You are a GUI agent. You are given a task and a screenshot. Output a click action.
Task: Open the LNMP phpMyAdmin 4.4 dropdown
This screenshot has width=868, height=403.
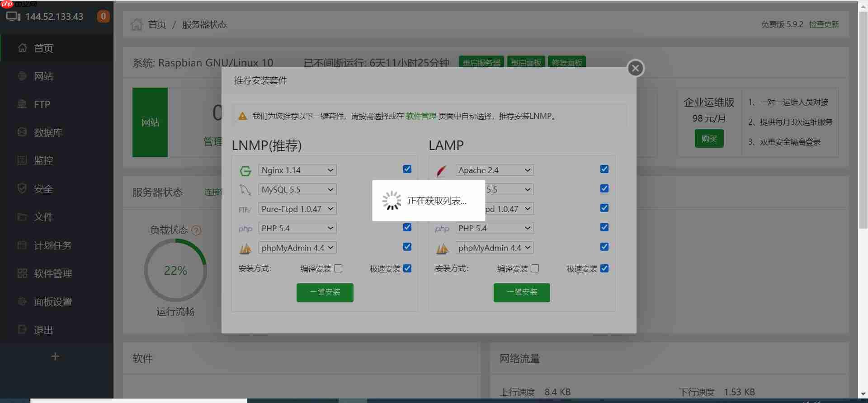tap(297, 248)
